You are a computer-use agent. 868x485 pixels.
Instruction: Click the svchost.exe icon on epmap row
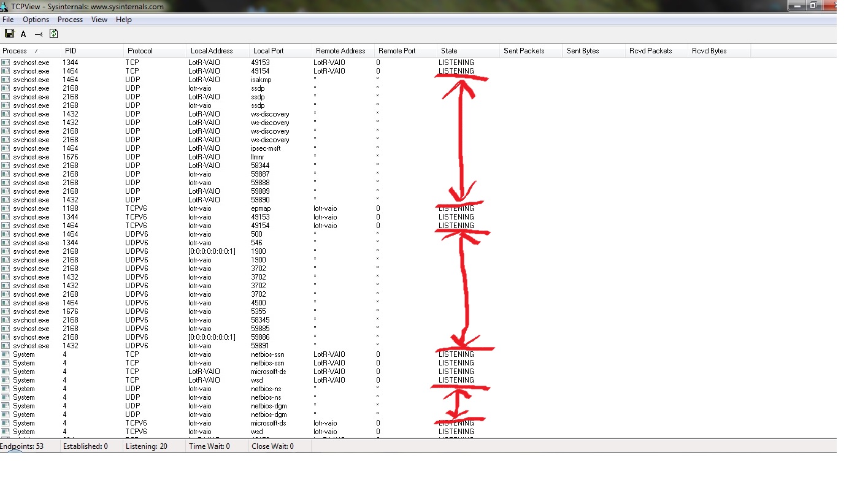click(x=6, y=208)
